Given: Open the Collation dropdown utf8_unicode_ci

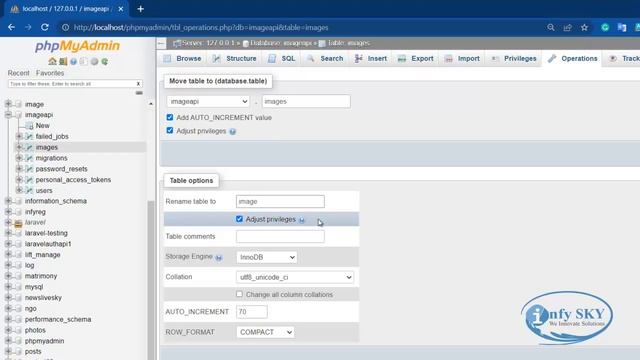Looking at the screenshot, I should [295, 277].
